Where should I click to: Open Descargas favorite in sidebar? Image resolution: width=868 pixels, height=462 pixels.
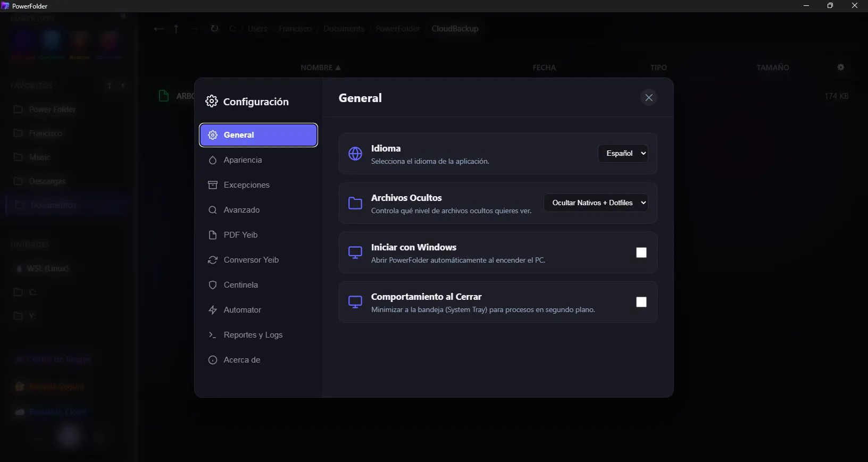tap(66, 181)
